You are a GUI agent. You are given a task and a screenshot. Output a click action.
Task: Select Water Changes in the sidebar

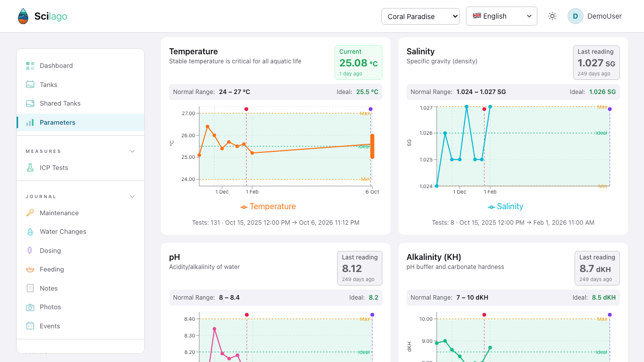click(80, 232)
